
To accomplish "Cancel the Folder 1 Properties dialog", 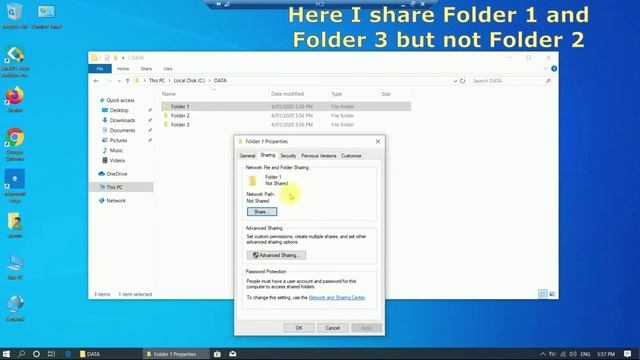I will tap(332, 328).
